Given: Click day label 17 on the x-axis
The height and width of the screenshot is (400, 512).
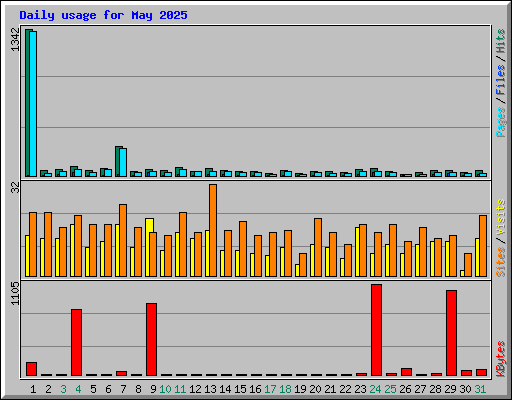Looking at the screenshot, I should [270, 389].
